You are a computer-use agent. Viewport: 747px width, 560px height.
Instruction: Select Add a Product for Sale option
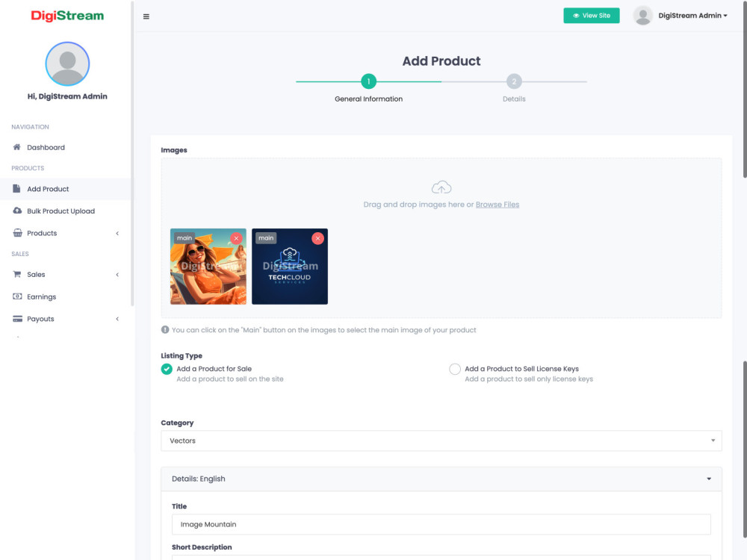coord(167,369)
